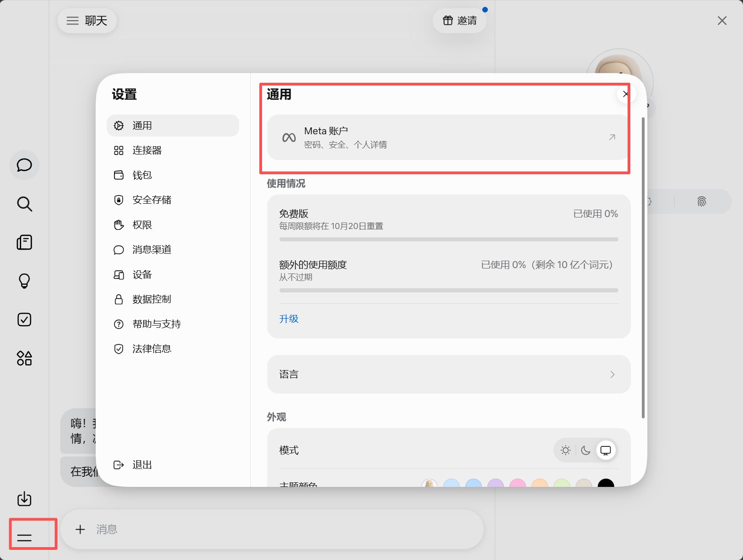
Task: Click the 消息 message input field
Action: (272, 530)
